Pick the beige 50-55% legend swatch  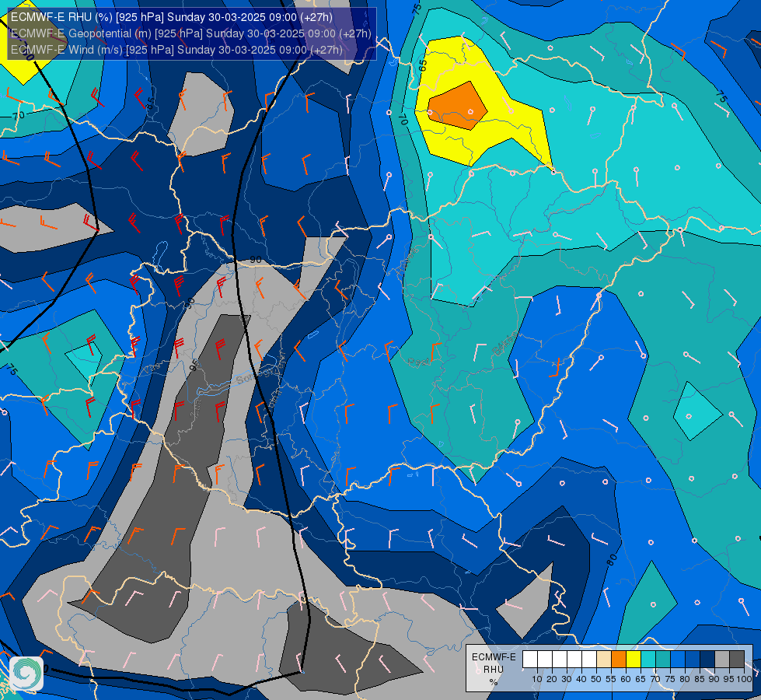coord(604,660)
